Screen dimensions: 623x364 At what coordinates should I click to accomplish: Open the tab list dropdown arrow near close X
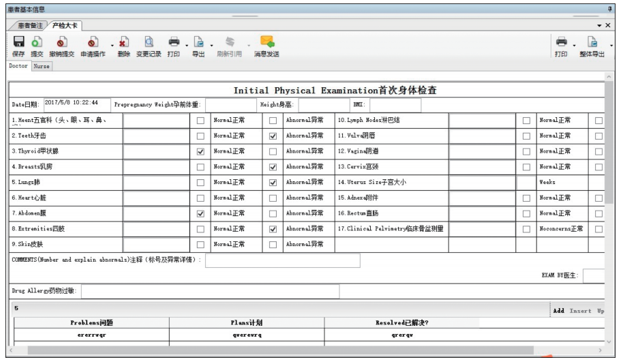click(598, 25)
